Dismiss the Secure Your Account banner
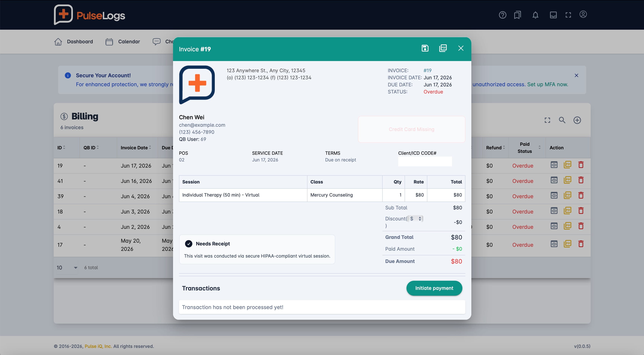Image resolution: width=644 pixels, height=355 pixels. (x=576, y=75)
